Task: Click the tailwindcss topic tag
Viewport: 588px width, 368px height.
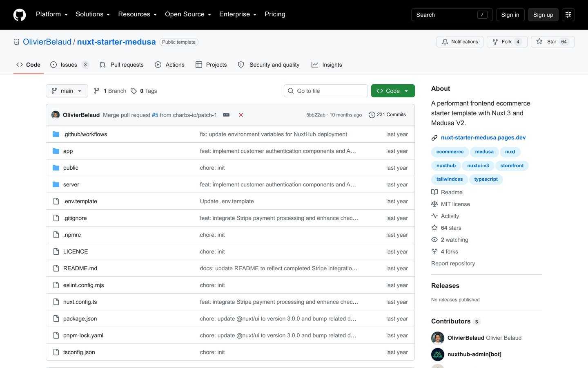Action: coord(450,179)
